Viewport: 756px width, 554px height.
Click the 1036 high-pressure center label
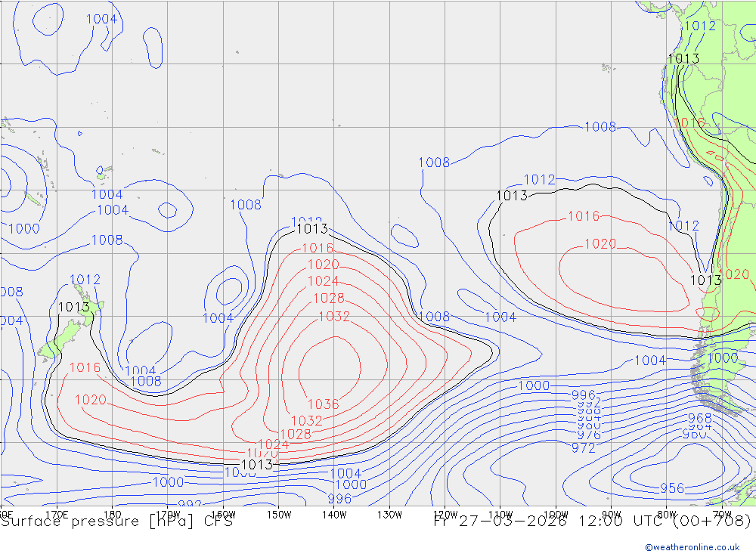[323, 404]
